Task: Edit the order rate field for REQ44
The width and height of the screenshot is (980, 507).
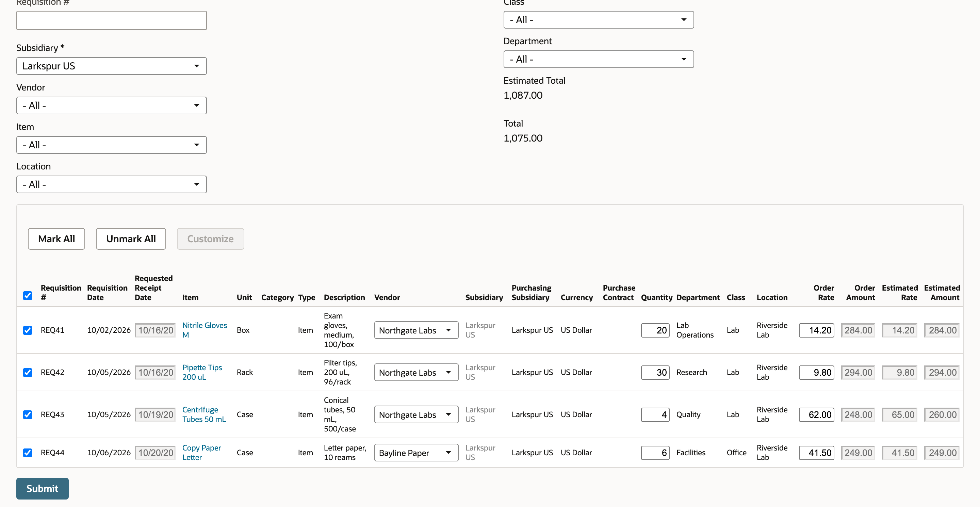Action: (x=816, y=453)
